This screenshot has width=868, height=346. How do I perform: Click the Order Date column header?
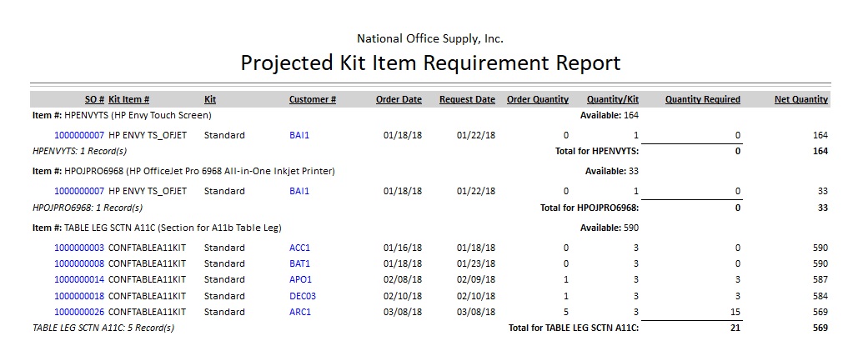tap(399, 99)
